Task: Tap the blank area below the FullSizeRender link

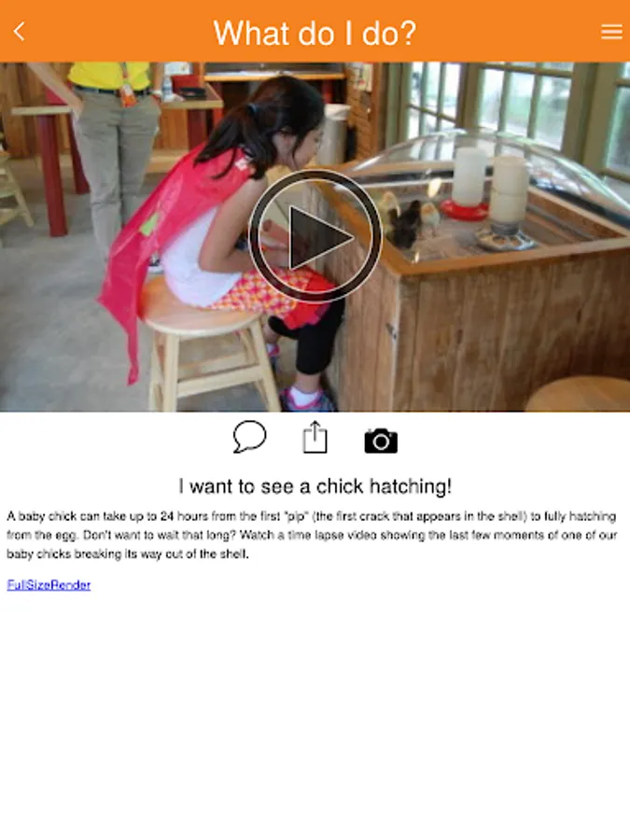Action: (315, 712)
